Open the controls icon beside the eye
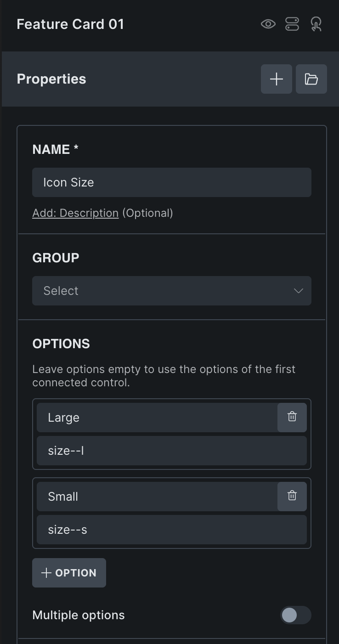 (x=292, y=24)
